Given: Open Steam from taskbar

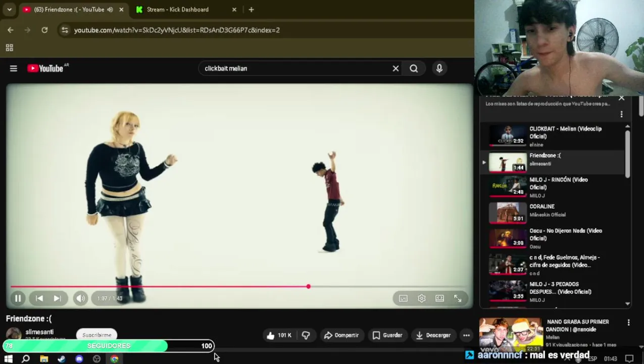Looking at the screenshot, I should 62,358.
